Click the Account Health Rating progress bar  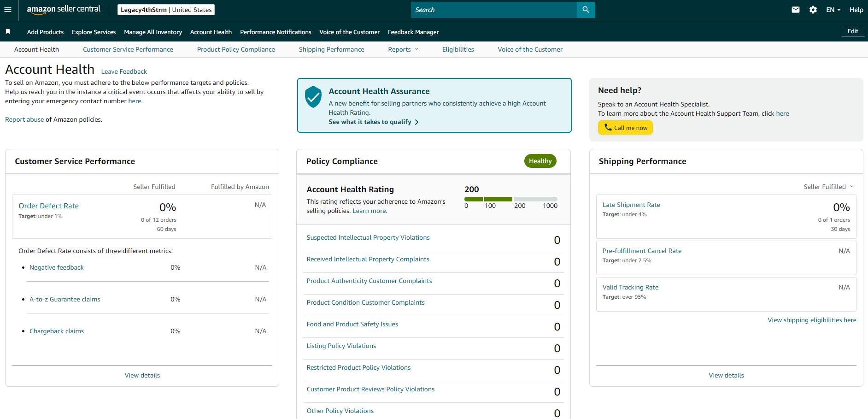click(x=511, y=199)
